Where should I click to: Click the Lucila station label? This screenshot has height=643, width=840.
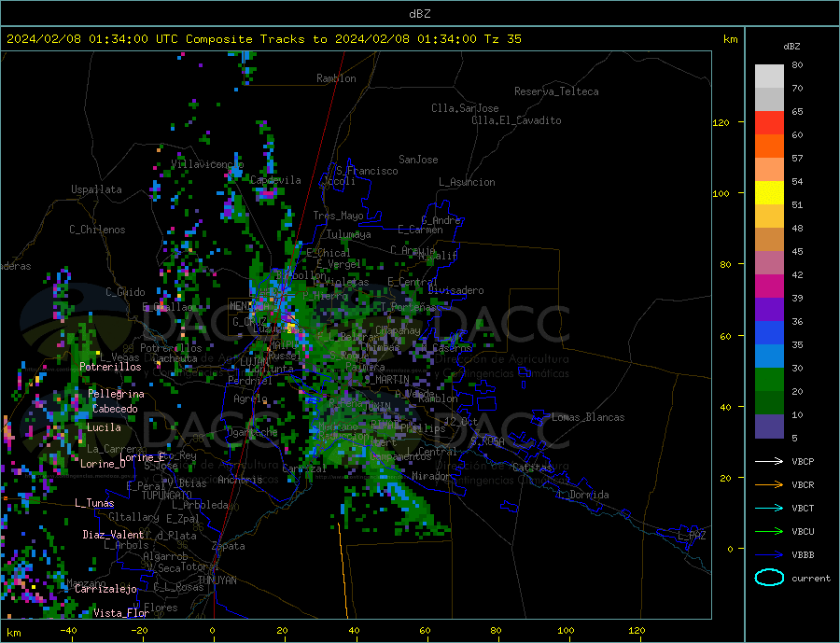point(104,427)
